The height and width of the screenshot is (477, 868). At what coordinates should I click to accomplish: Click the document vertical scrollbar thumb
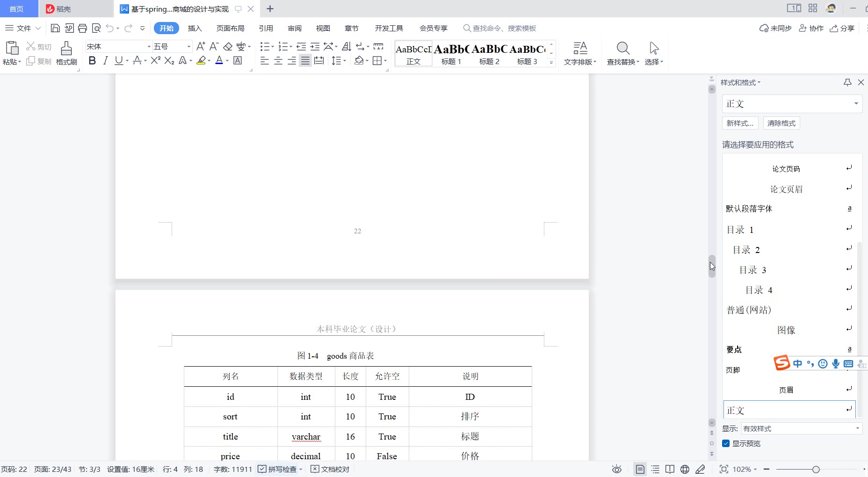[x=712, y=267]
